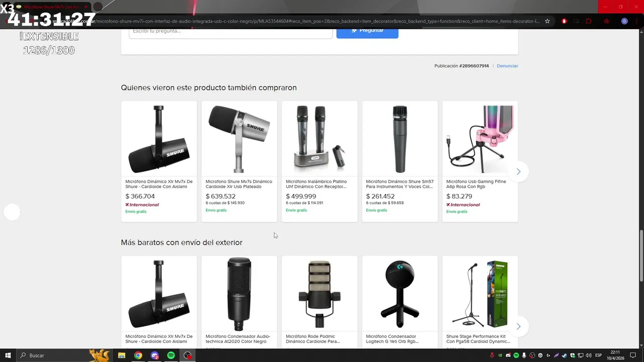Click the price $ 261.452

(380, 197)
